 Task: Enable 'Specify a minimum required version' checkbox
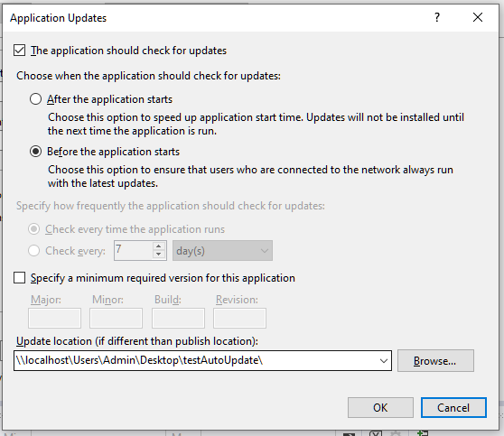[x=19, y=278]
